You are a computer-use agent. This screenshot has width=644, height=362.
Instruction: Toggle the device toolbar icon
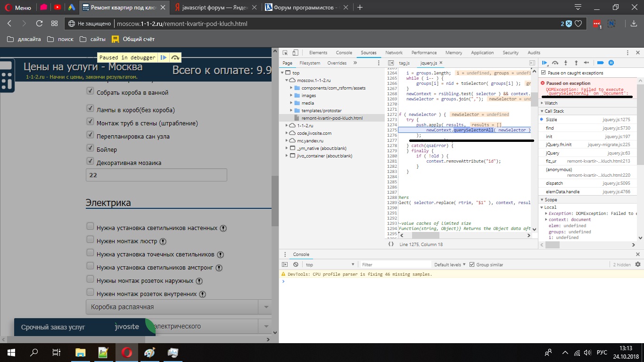296,53
